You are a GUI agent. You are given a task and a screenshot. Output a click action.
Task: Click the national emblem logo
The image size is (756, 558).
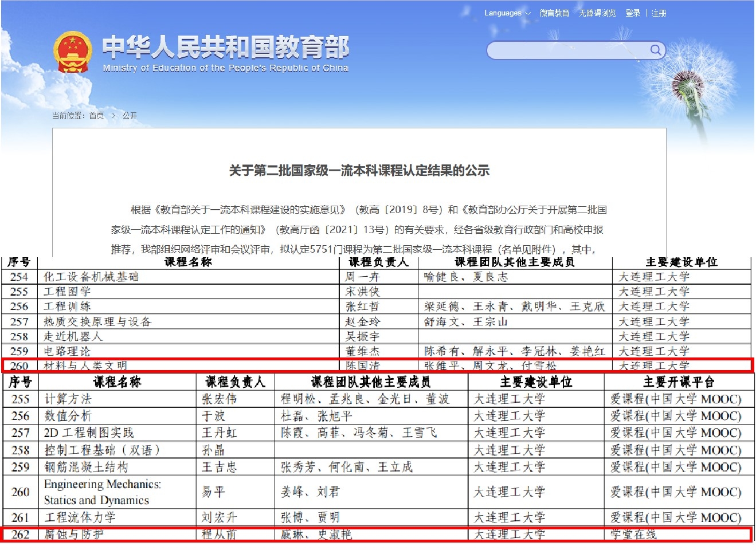click(x=72, y=52)
